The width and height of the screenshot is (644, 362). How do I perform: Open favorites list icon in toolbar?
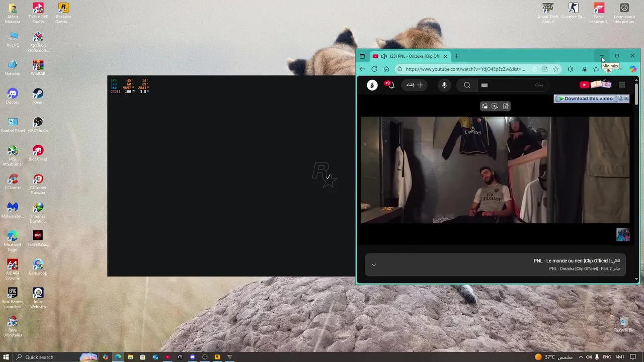click(x=596, y=69)
